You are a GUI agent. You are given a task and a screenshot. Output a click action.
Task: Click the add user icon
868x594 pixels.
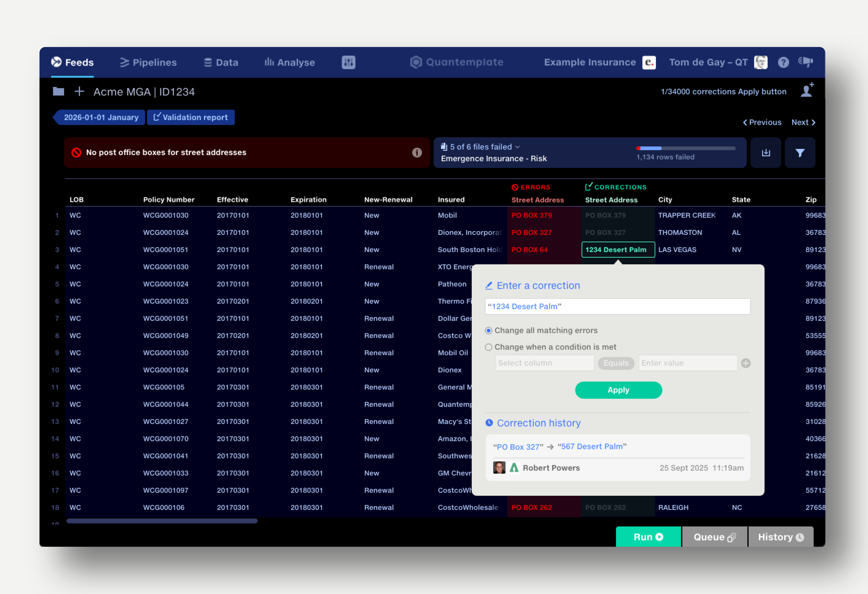click(x=807, y=91)
